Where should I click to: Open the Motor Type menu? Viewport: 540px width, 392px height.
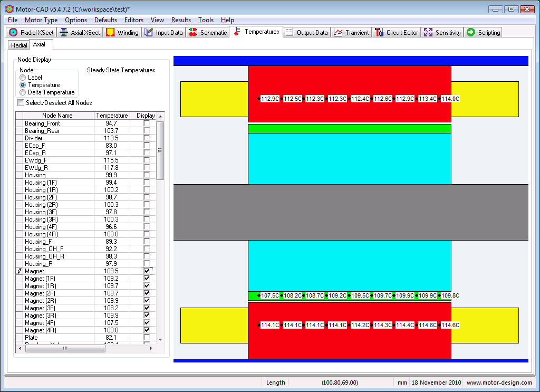tap(41, 20)
